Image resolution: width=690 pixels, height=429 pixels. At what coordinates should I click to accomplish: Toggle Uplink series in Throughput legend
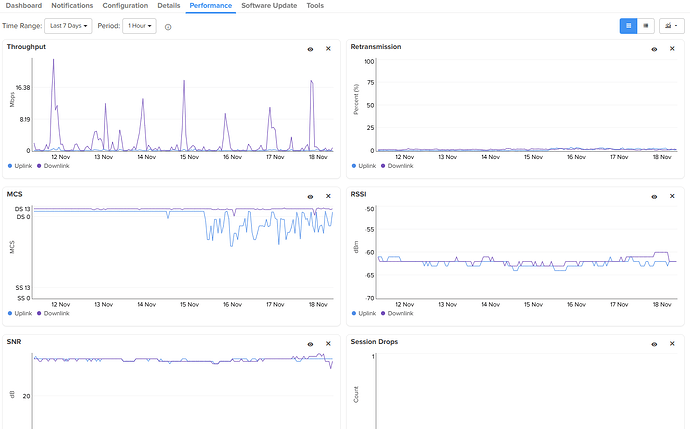click(x=21, y=165)
